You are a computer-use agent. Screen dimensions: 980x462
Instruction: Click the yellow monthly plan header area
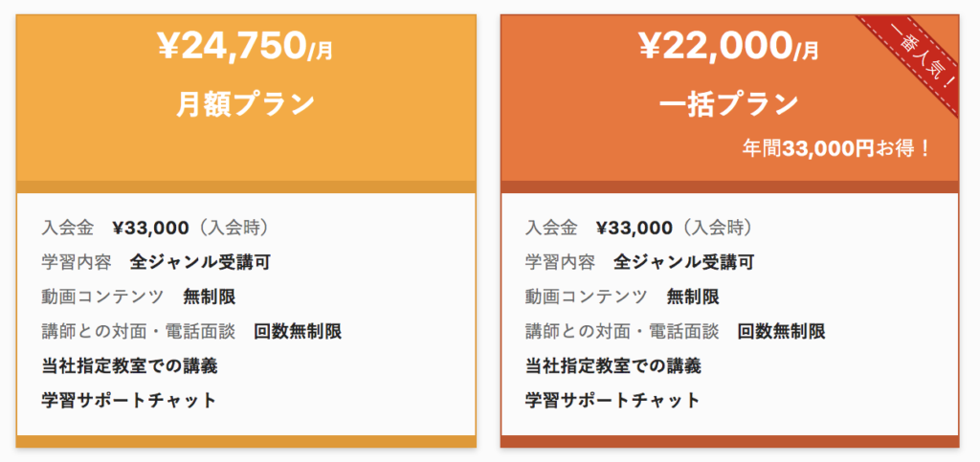[246, 98]
